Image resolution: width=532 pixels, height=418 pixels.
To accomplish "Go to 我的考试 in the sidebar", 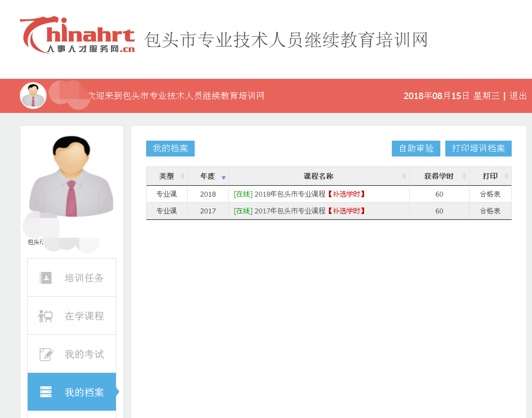I will pyautogui.click(x=84, y=354).
